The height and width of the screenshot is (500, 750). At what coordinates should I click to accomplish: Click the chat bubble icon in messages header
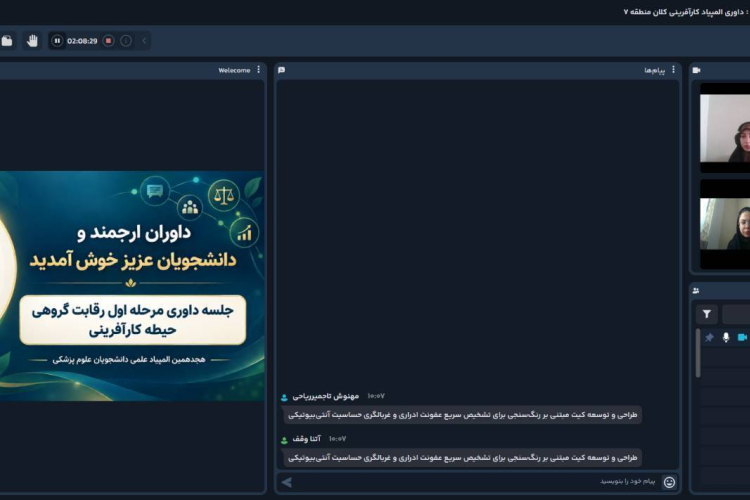281,70
